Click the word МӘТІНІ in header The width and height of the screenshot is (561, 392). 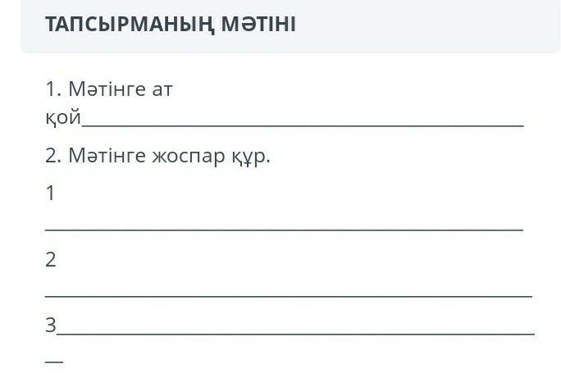pyautogui.click(x=258, y=25)
